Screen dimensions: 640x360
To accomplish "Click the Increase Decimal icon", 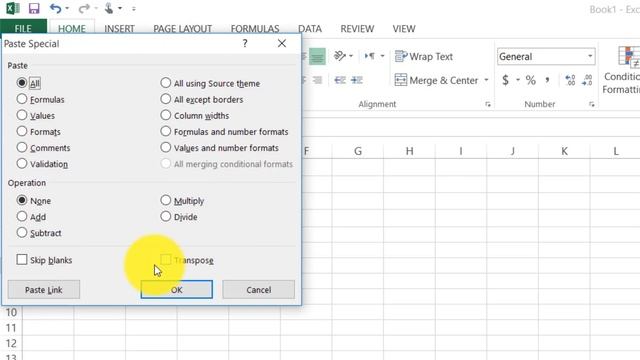I will 570,80.
